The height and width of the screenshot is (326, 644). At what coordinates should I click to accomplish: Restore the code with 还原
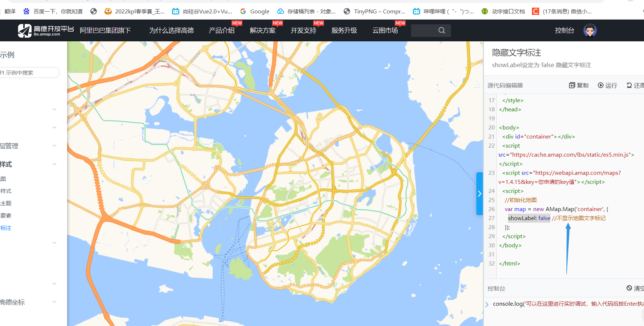[635, 85]
